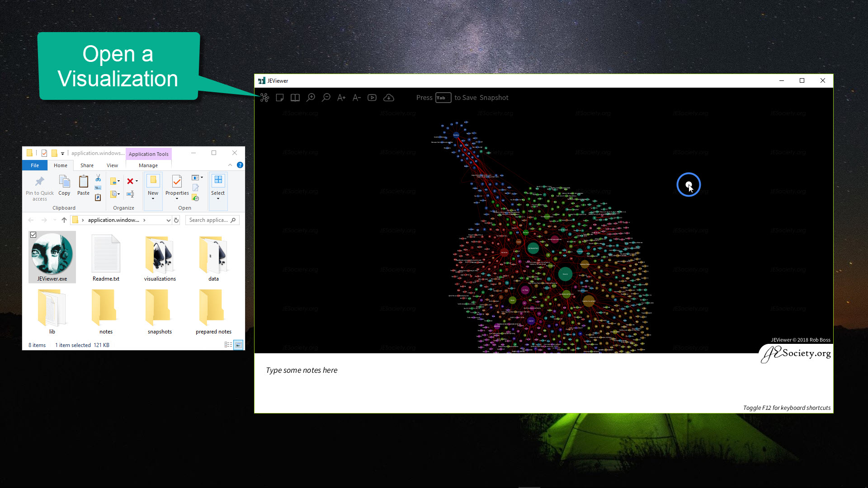Click the JESociety.org logo link
868x488 pixels.
click(x=797, y=354)
